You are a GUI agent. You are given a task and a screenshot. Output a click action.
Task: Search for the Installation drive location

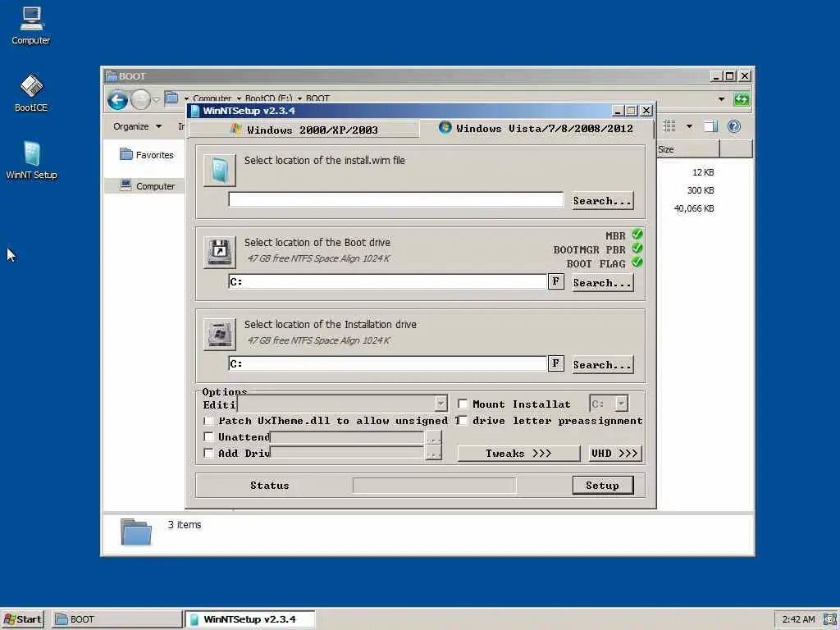coord(603,365)
